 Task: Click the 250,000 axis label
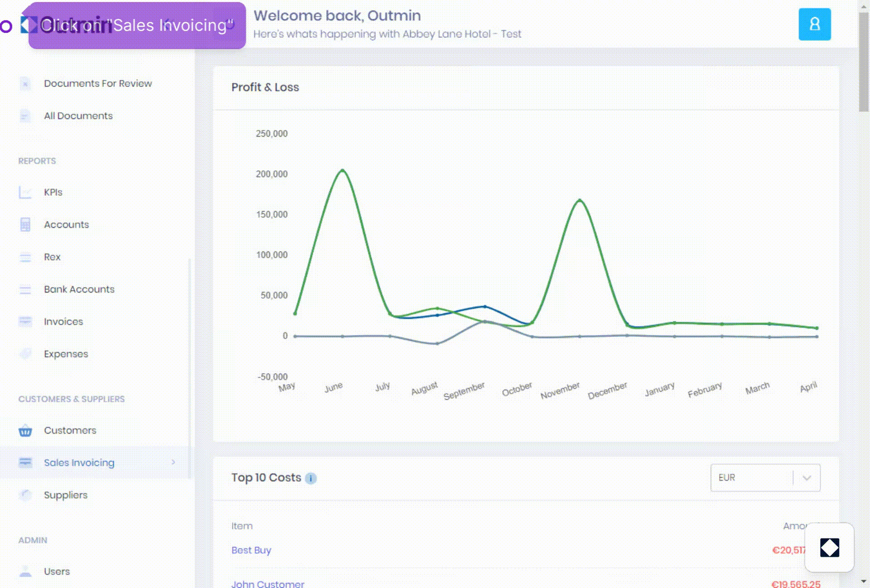click(271, 134)
